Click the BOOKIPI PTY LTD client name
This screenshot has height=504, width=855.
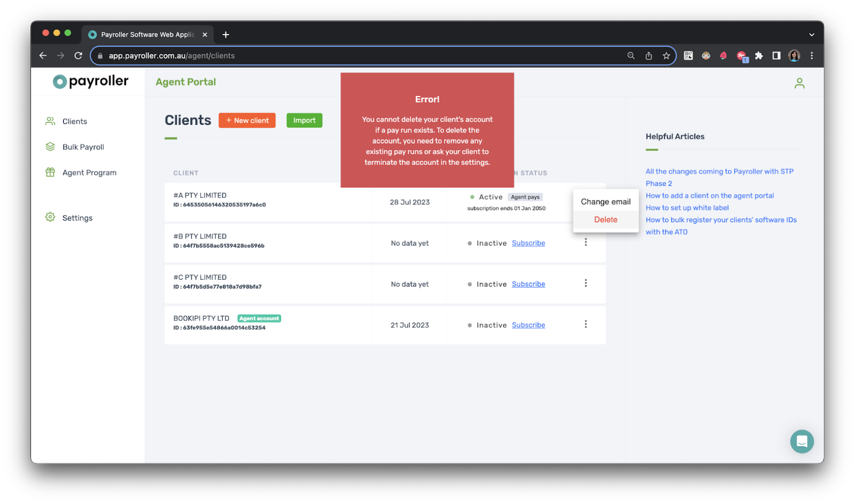point(201,319)
